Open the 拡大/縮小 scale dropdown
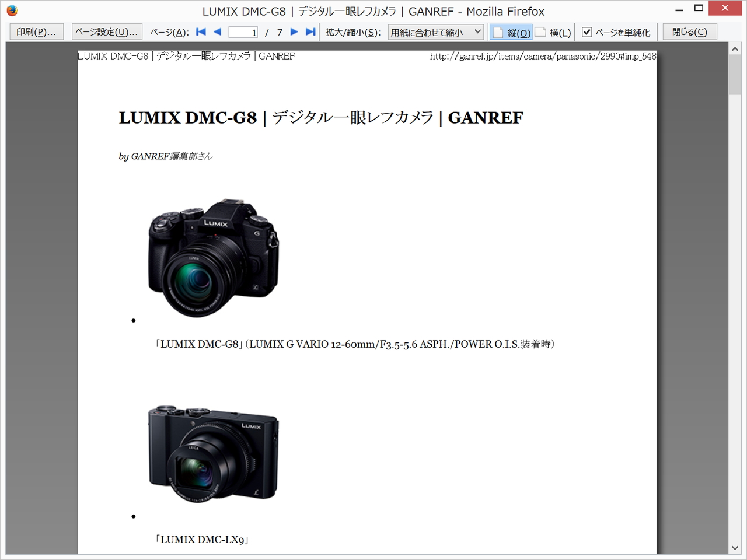747x560 pixels. [x=435, y=32]
